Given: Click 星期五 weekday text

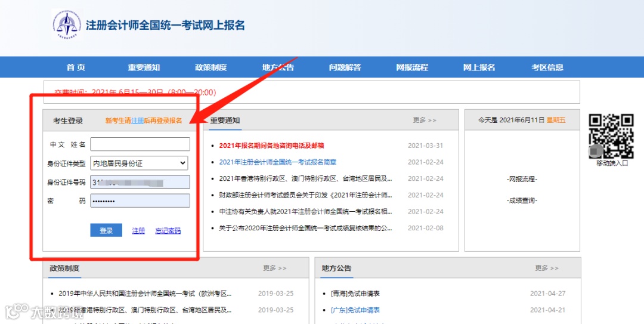Looking at the screenshot, I should 556,120.
